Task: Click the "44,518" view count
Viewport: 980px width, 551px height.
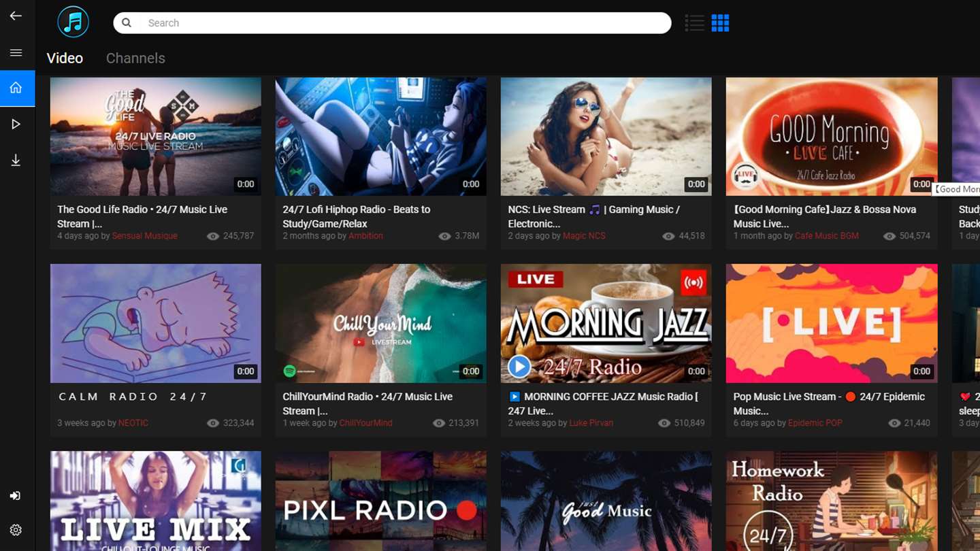Action: pyautogui.click(x=692, y=236)
